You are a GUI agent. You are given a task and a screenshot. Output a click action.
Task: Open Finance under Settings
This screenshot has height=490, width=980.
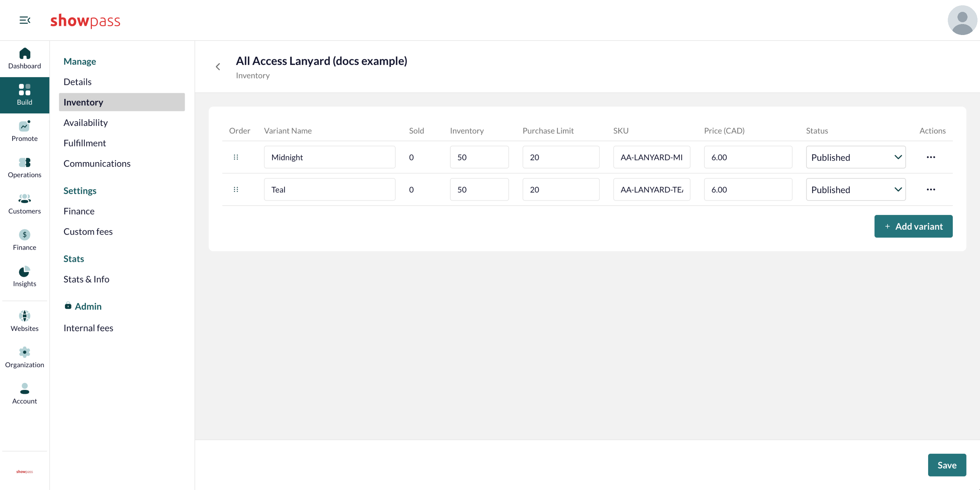coord(122,211)
